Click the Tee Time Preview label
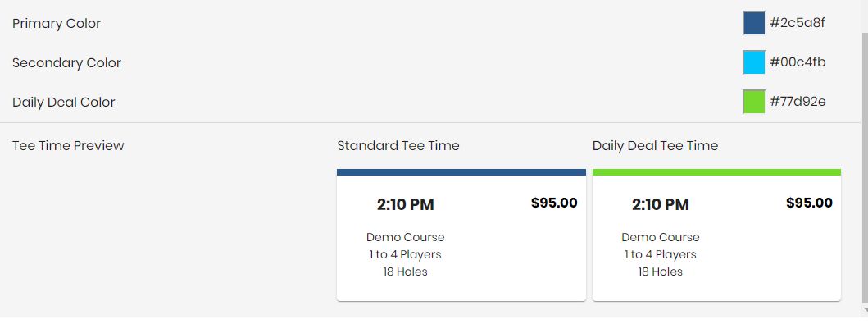Image resolution: width=868 pixels, height=324 pixels. (x=68, y=146)
